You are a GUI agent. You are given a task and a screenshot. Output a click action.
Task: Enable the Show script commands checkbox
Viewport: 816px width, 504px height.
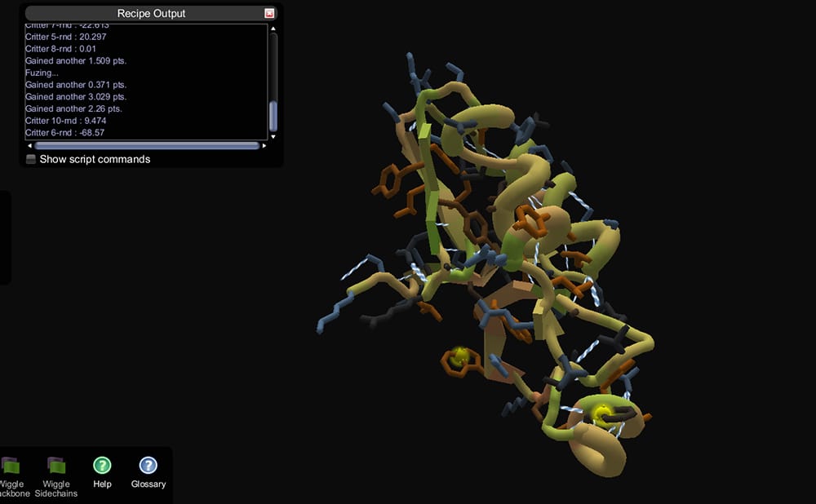[x=31, y=160]
